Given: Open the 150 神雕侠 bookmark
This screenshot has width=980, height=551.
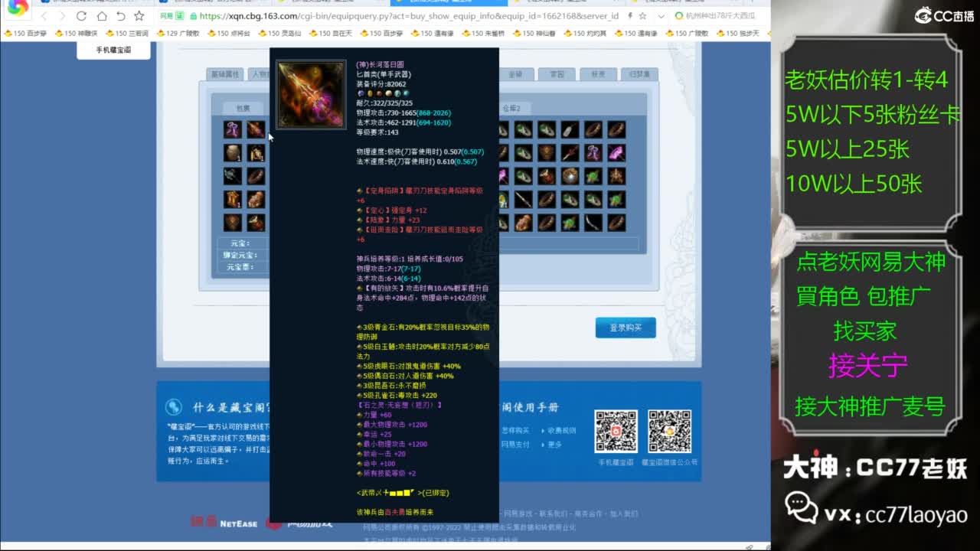Looking at the screenshot, I should (76, 34).
